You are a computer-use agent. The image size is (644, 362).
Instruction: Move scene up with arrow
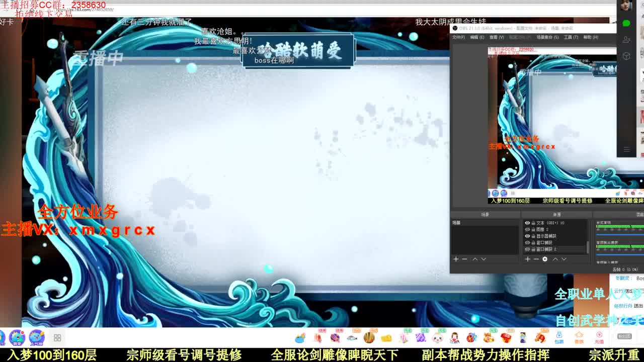pyautogui.click(x=475, y=259)
